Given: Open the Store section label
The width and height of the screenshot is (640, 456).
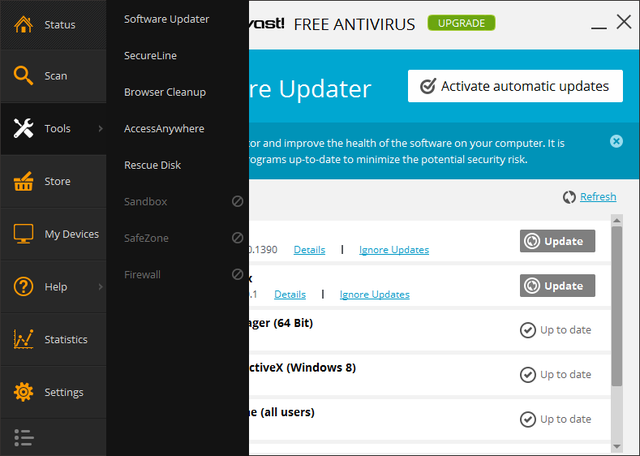Looking at the screenshot, I should [x=57, y=181].
